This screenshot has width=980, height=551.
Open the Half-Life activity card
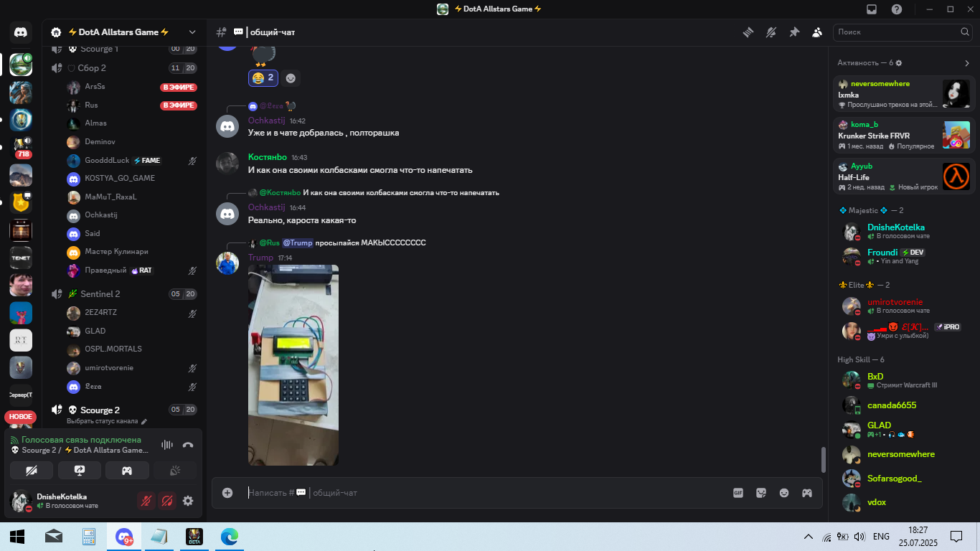point(904,176)
